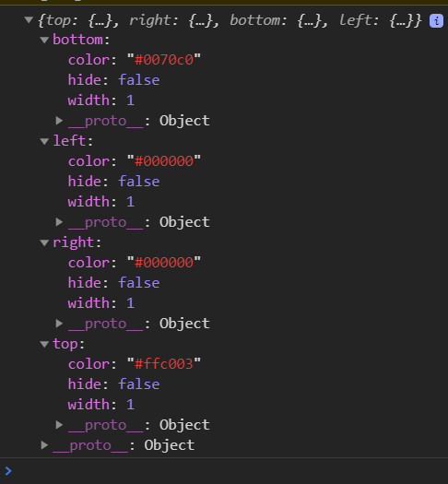The height and width of the screenshot is (484, 448).
Task: Select the "#ffc003" color value under top
Action: point(164,364)
